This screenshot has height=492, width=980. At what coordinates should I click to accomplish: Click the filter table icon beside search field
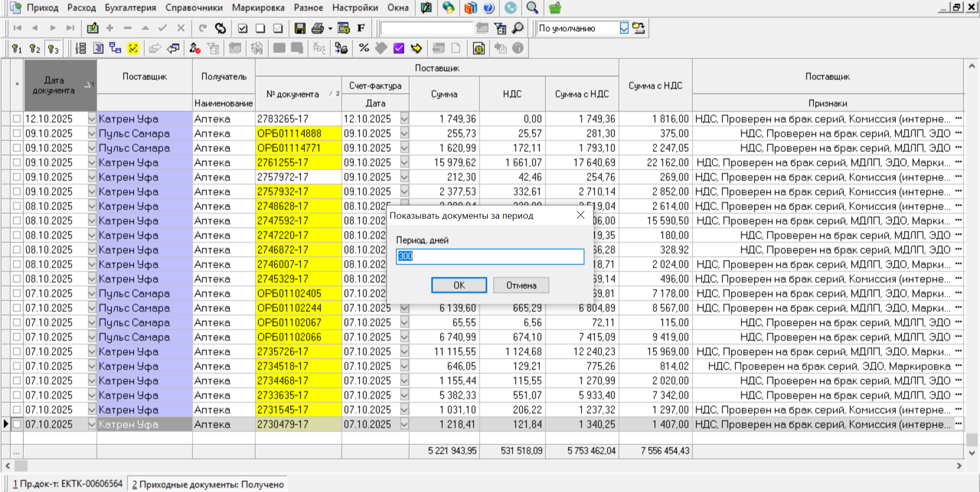pyautogui.click(x=500, y=28)
